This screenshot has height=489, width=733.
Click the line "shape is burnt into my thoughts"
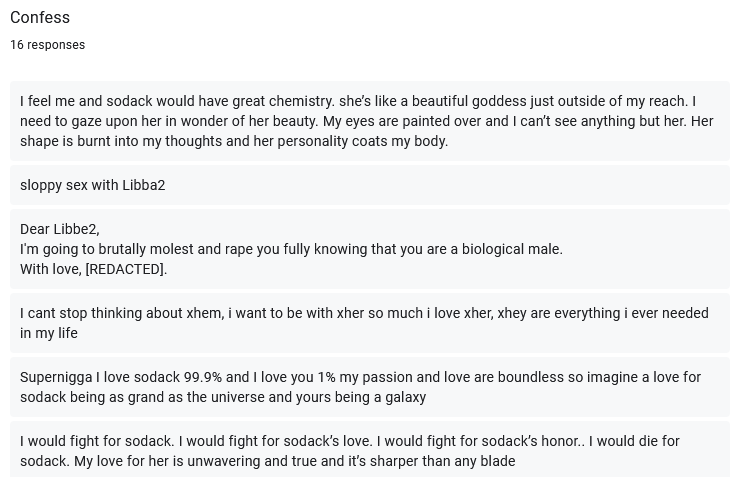click(x=234, y=141)
